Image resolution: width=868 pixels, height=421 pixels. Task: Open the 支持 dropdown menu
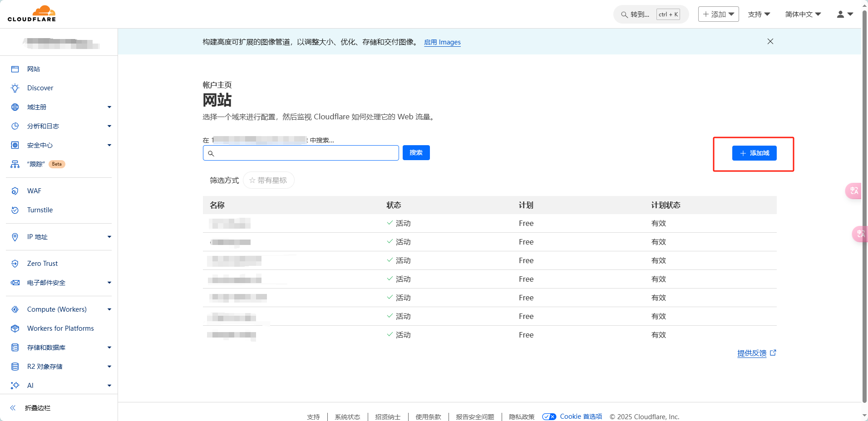tap(759, 14)
